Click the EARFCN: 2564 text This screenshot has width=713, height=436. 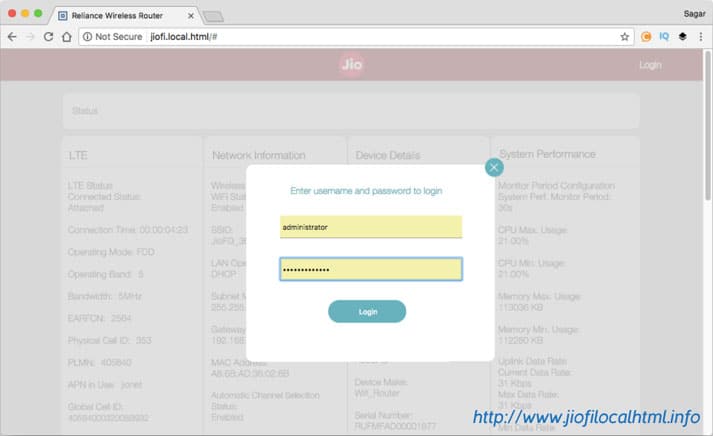(x=100, y=318)
